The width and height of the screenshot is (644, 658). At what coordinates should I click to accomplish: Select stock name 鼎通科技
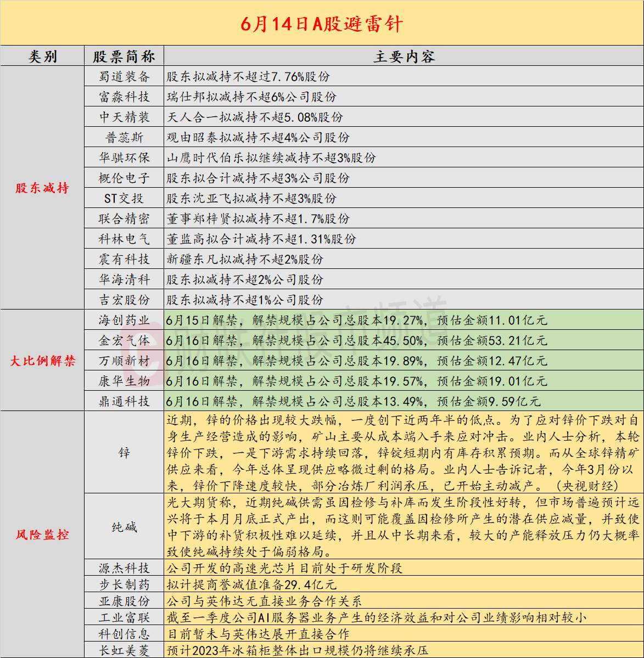coord(124,401)
